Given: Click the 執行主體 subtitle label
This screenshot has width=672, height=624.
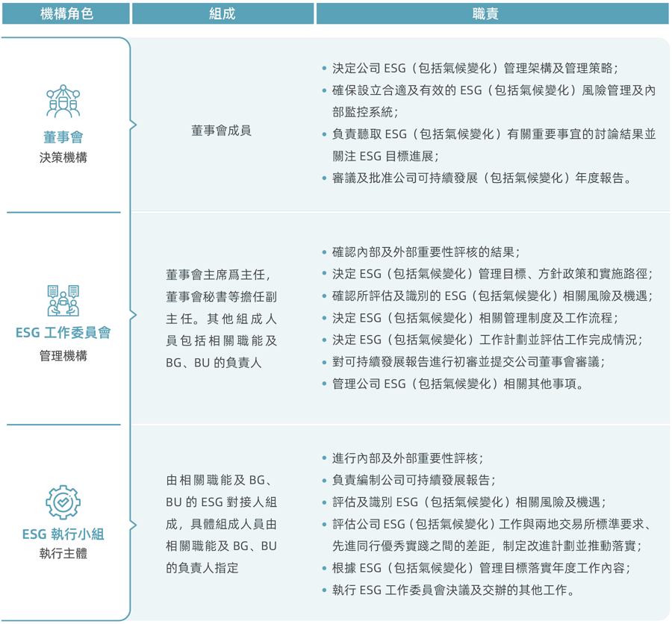Looking at the screenshot, I should 63,554.
